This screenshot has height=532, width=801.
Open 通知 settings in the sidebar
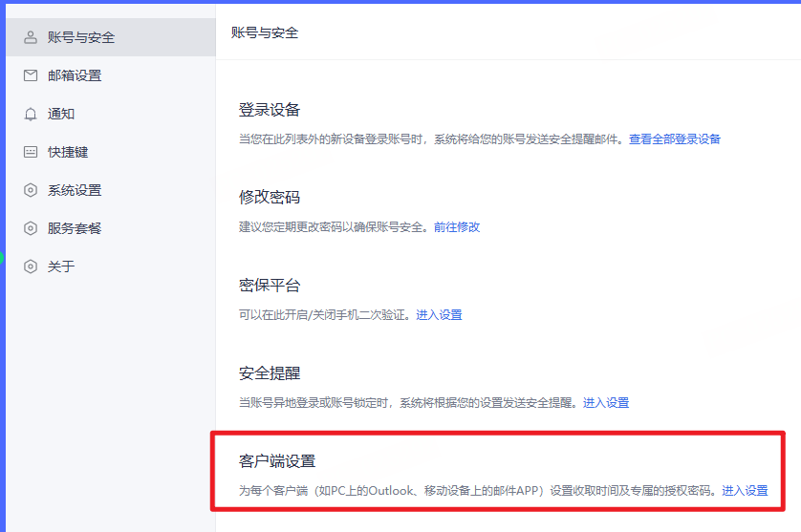tap(110, 114)
